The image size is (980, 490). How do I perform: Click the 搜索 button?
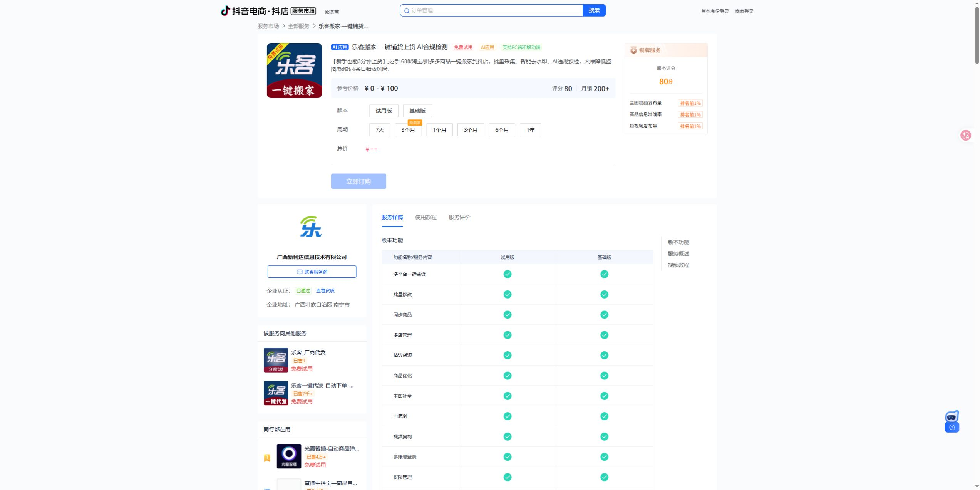click(594, 10)
